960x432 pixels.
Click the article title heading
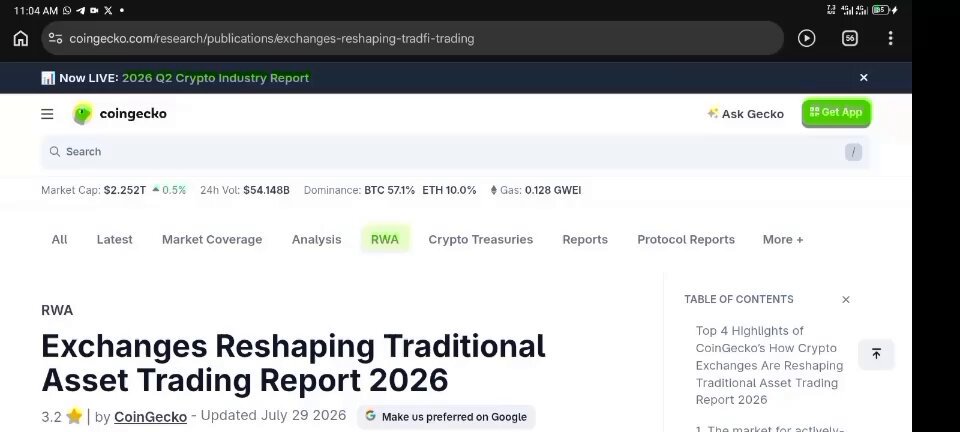(293, 363)
